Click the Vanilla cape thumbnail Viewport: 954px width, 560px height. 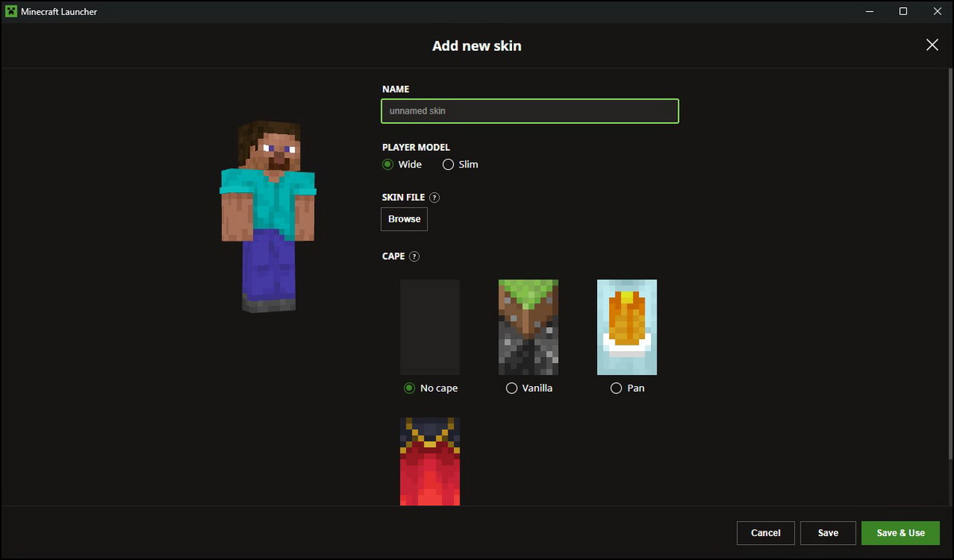528,327
